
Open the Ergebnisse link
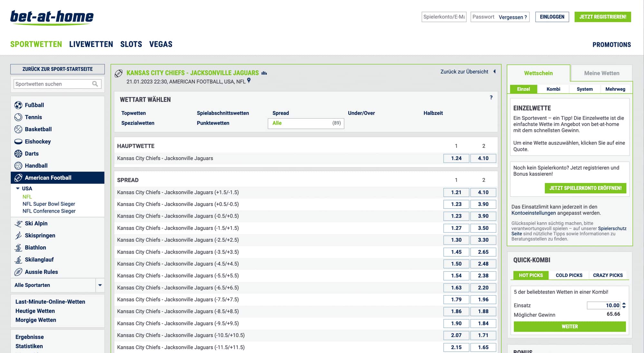30,337
